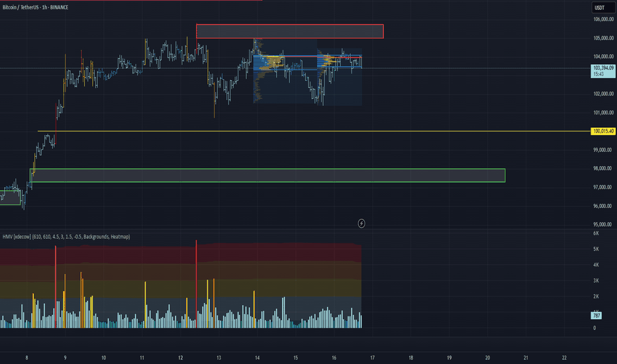
Task: Click date 8 on the time axis
Action: click(26, 357)
